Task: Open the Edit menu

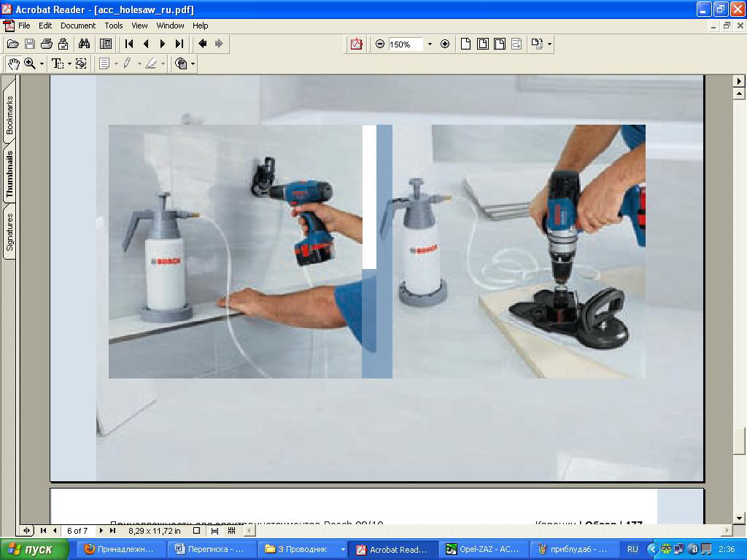Action: pos(45,26)
